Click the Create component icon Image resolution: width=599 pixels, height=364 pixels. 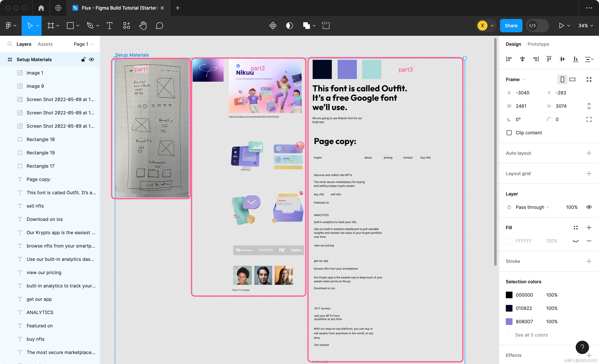tap(273, 26)
